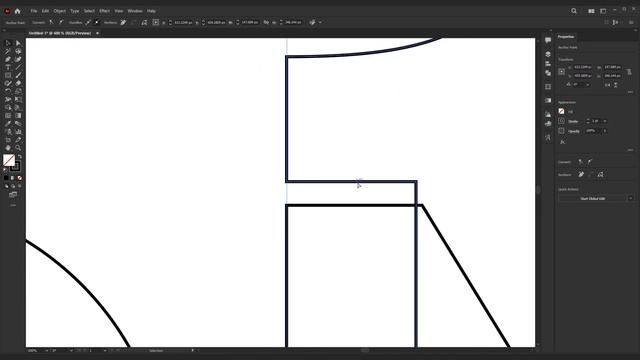This screenshot has height=360, width=640.
Task: Open the search icon at top right
Action: click(x=574, y=11)
